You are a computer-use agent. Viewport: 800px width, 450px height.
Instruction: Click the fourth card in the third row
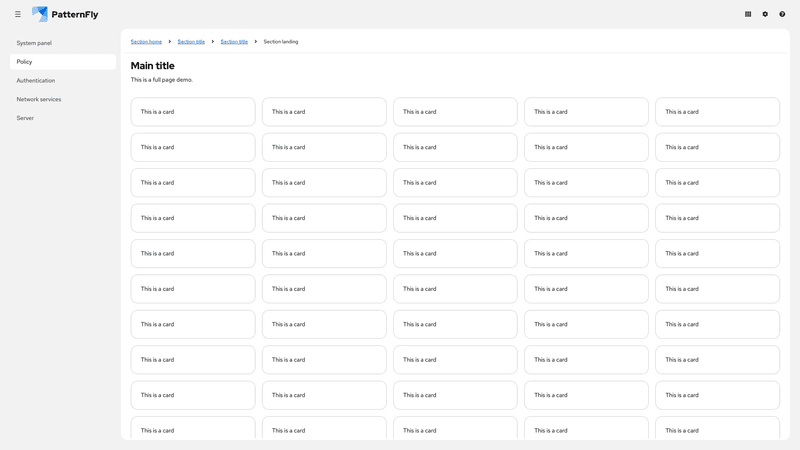pos(586,183)
